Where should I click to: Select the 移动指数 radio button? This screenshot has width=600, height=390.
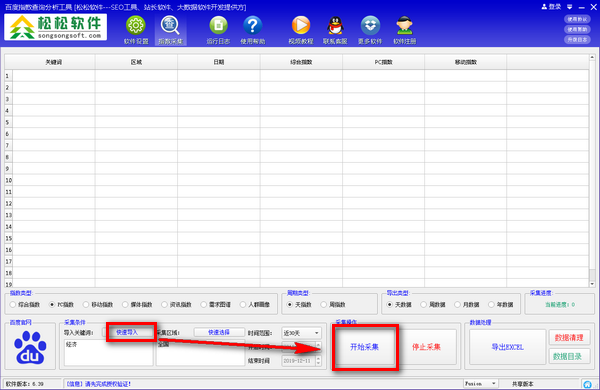tap(86, 305)
